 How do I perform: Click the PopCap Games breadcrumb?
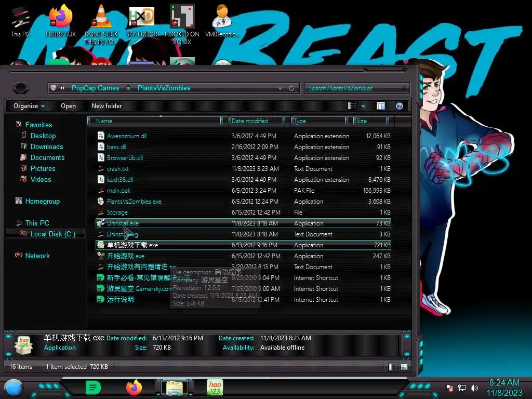(96, 88)
